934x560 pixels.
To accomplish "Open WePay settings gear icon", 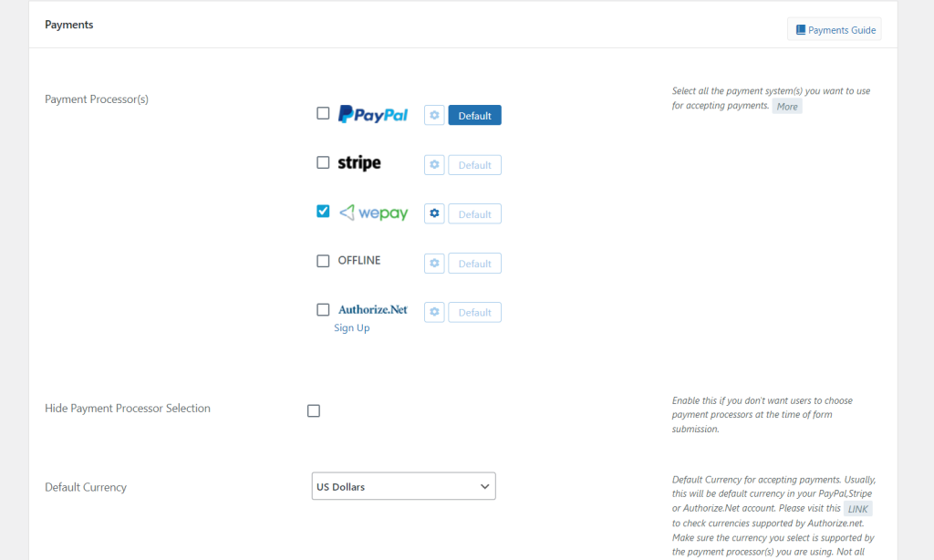I will (x=434, y=213).
